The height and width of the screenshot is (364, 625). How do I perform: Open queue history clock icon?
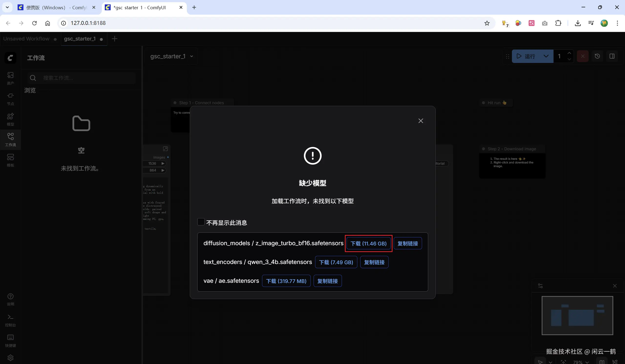(x=597, y=56)
